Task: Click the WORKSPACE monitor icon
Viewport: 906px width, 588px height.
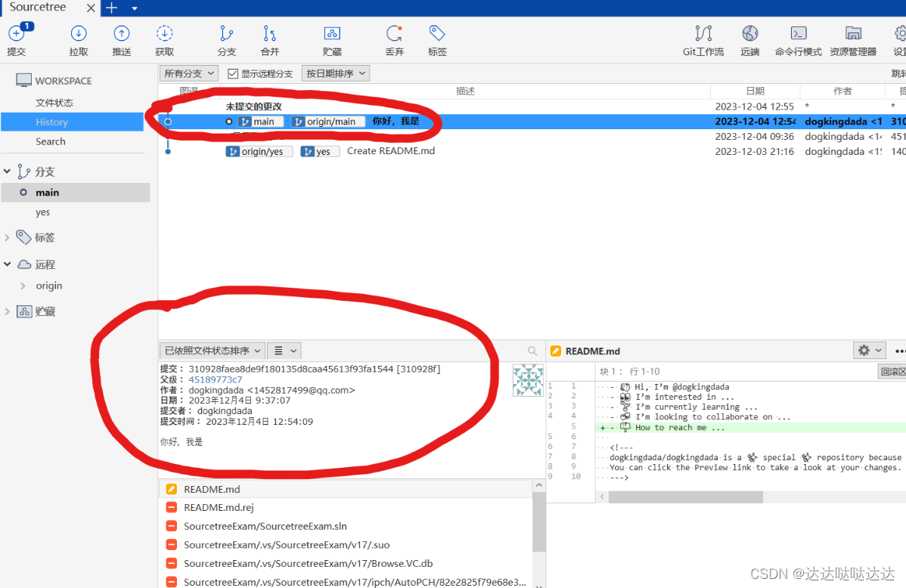Action: (x=23, y=80)
